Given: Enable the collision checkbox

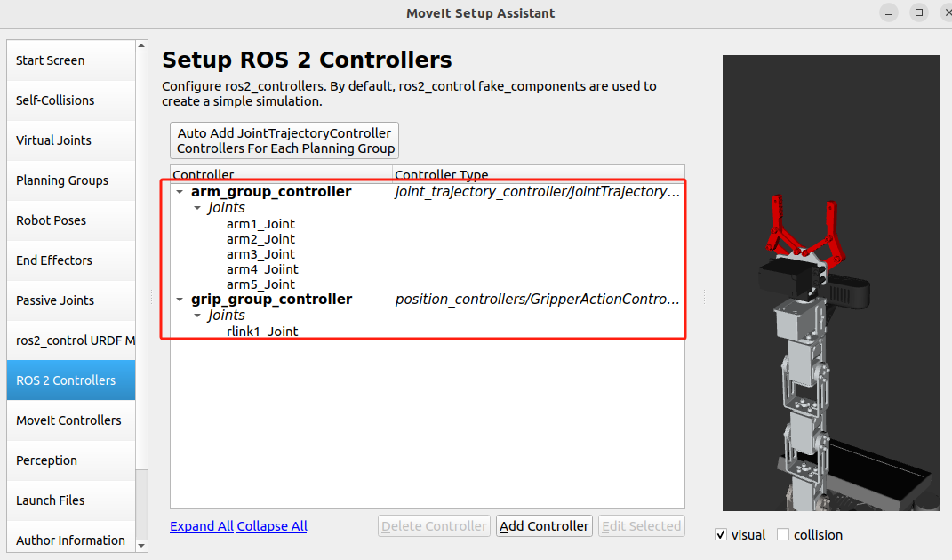Looking at the screenshot, I should 783,535.
